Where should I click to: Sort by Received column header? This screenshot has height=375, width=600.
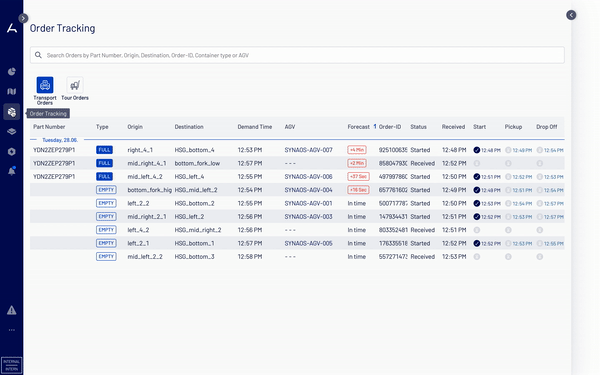[x=453, y=127]
